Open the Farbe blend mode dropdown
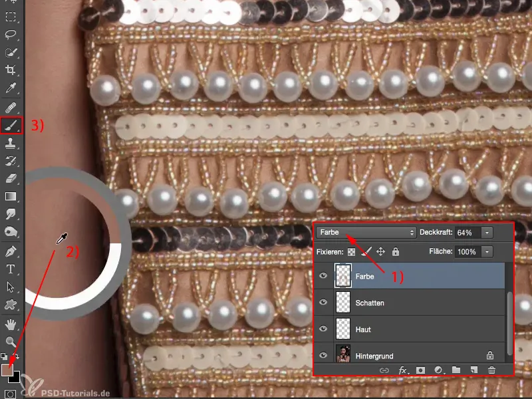This screenshot has width=532, height=399. [x=366, y=232]
